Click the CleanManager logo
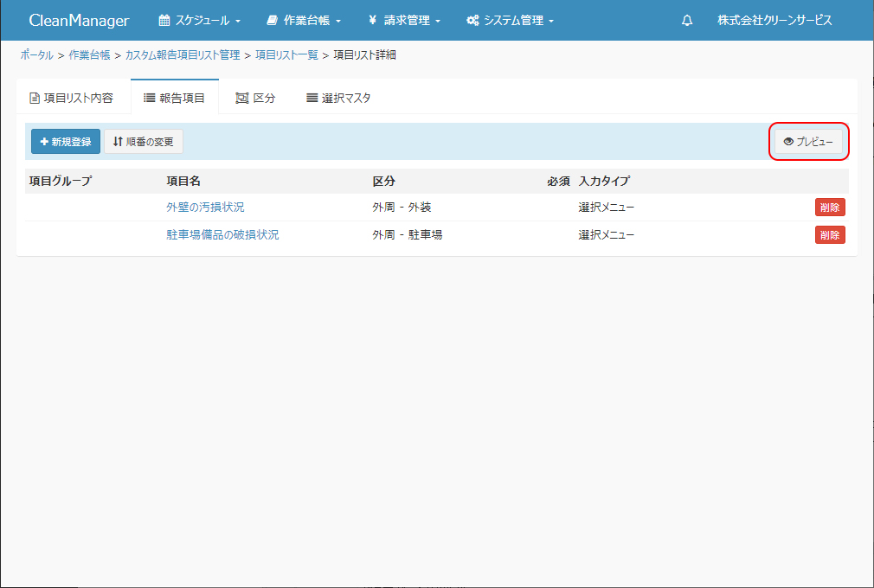The image size is (874, 588). 79,20
